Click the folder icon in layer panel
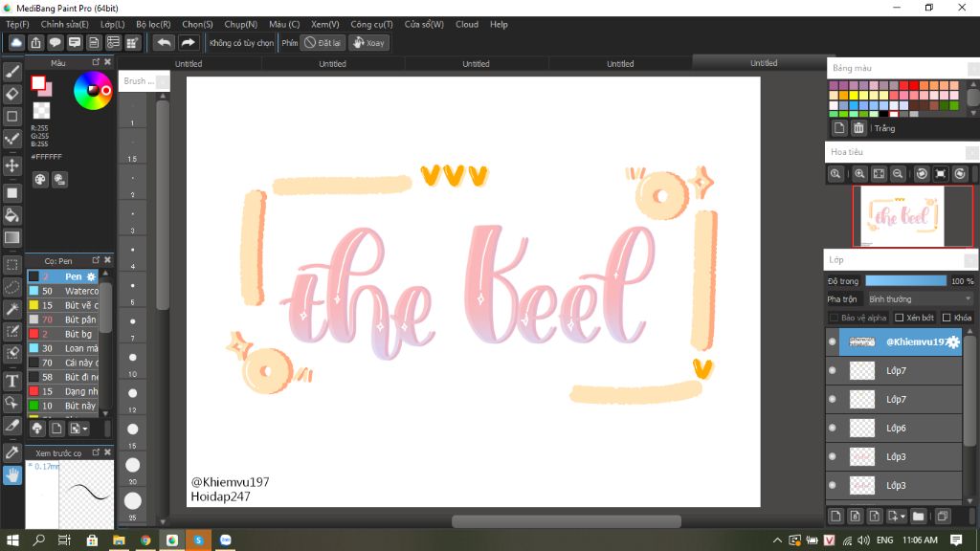This screenshot has width=980, height=551. click(x=918, y=516)
